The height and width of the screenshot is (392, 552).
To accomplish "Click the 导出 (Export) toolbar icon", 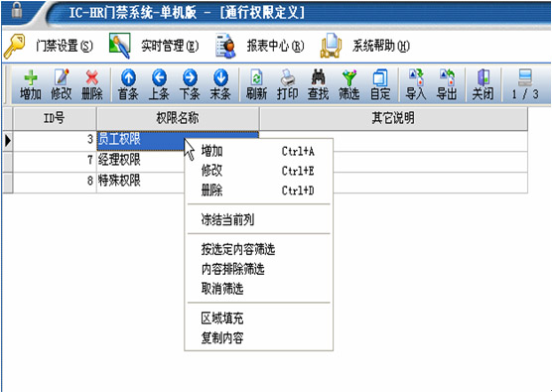I will click(x=447, y=84).
